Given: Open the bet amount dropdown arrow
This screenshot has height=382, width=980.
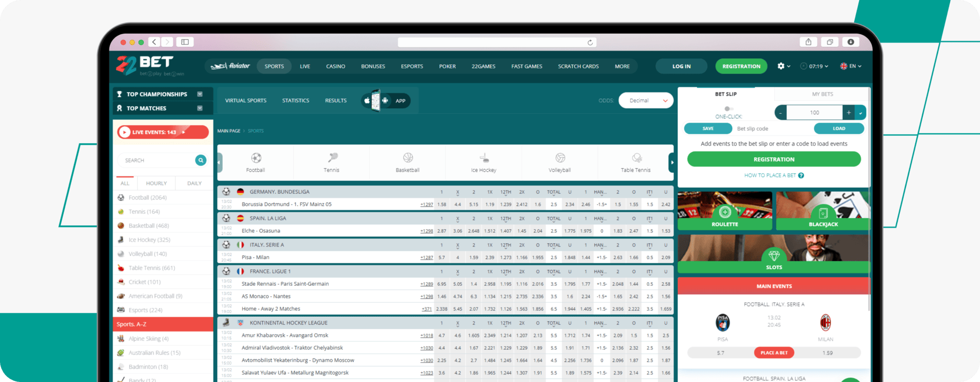Looking at the screenshot, I should click(860, 113).
